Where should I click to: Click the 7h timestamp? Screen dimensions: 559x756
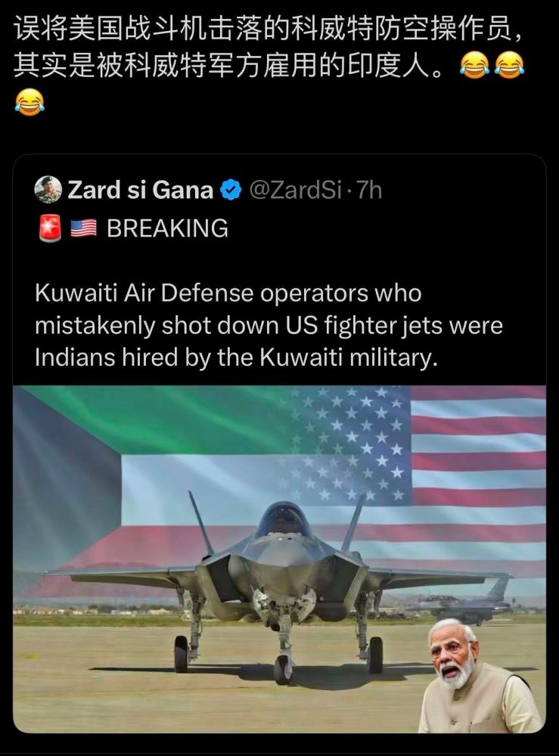[x=370, y=191]
